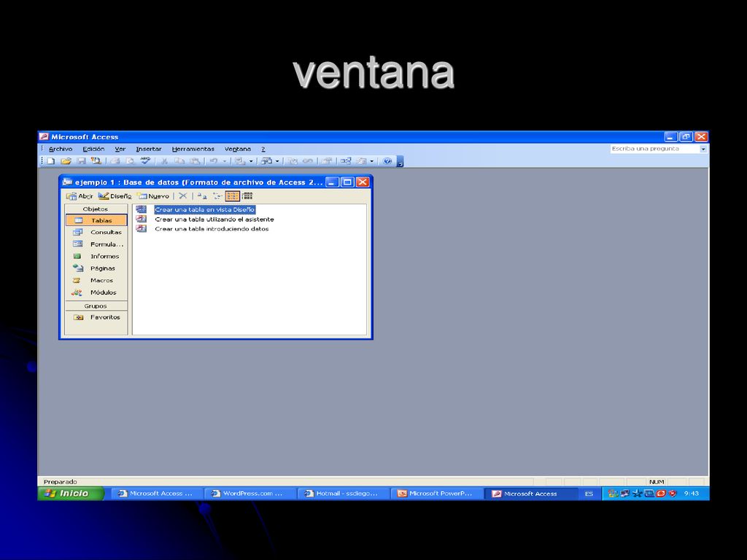This screenshot has width=747, height=560.
Task: Open the Edición menu
Action: pos(93,149)
